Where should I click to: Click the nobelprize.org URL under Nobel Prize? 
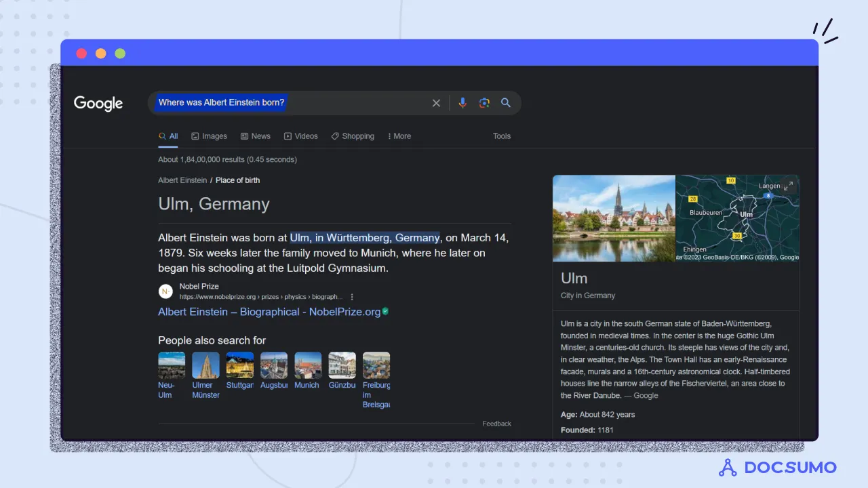(261, 297)
